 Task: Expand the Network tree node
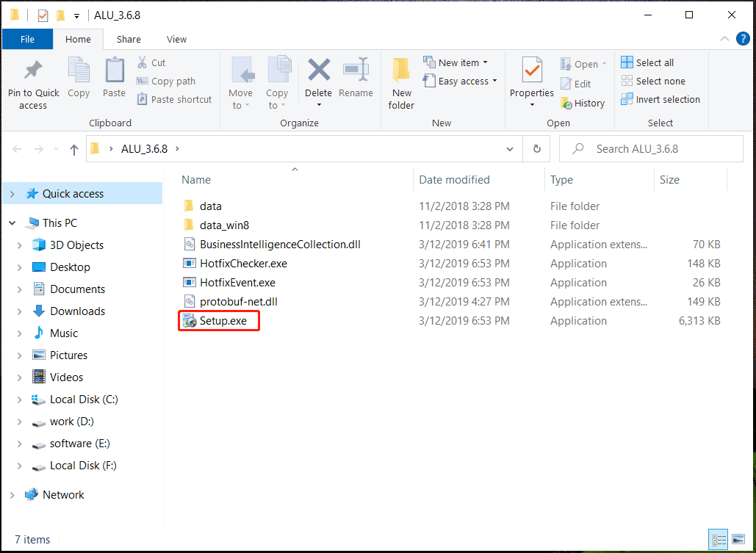12,495
